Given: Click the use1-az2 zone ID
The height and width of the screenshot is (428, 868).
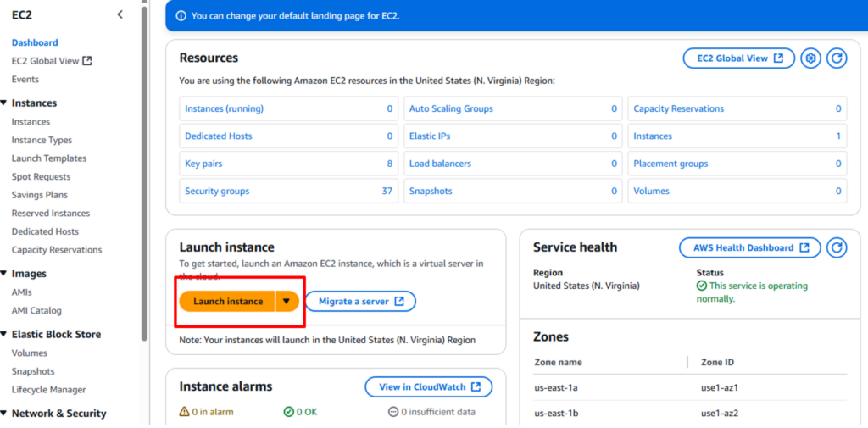Looking at the screenshot, I should 720,413.
